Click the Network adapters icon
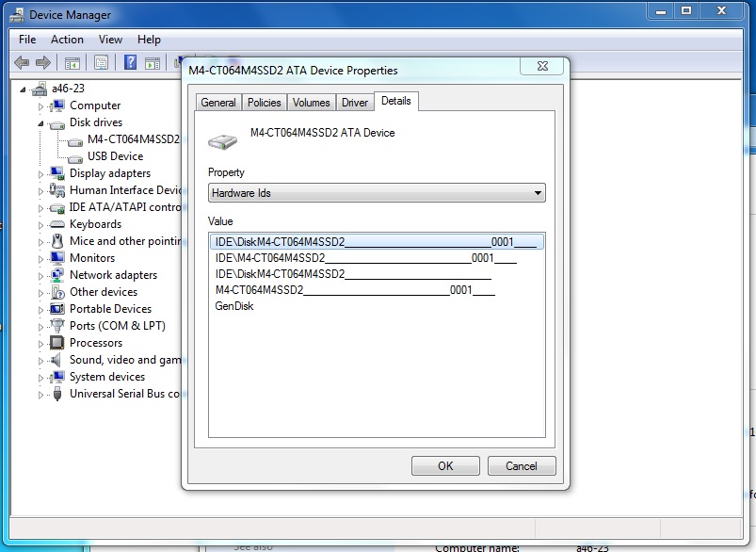The width and height of the screenshot is (756, 552). click(57, 275)
